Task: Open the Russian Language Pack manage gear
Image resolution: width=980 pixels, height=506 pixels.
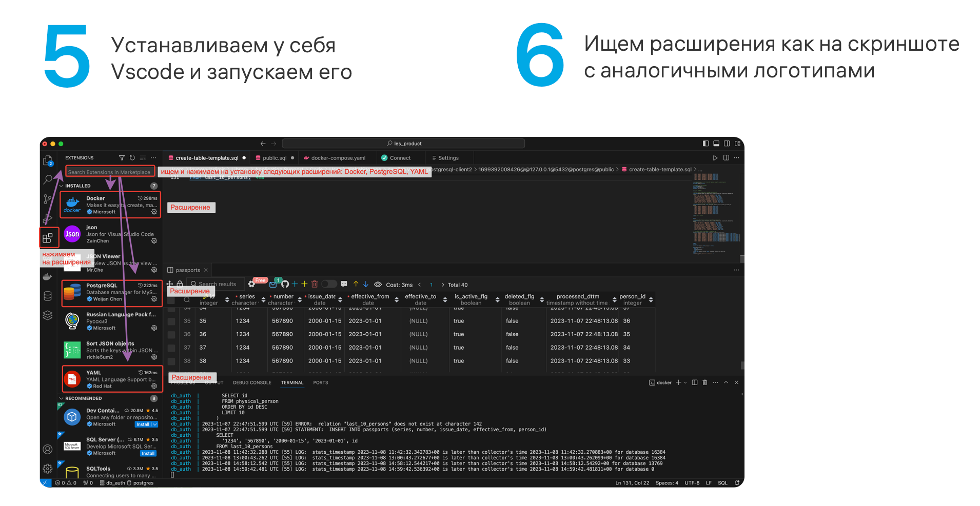Action: pyautogui.click(x=154, y=328)
